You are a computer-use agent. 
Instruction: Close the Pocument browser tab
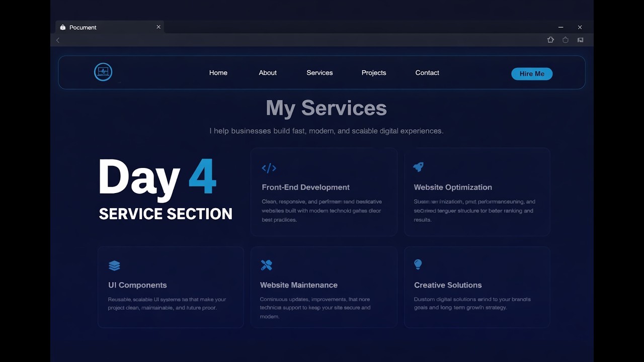158,27
